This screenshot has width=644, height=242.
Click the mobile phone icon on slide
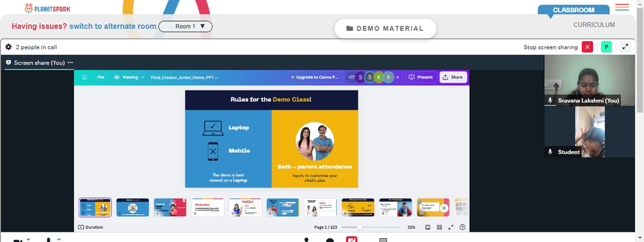click(x=213, y=152)
